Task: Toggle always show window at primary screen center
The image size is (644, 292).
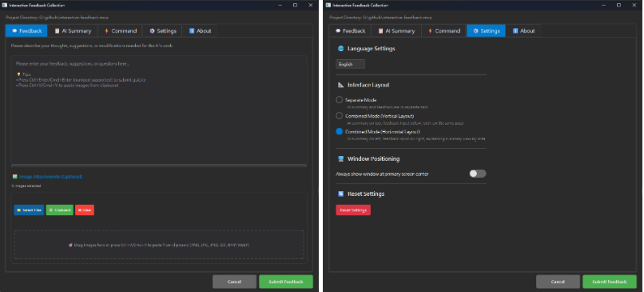Action: click(x=478, y=174)
